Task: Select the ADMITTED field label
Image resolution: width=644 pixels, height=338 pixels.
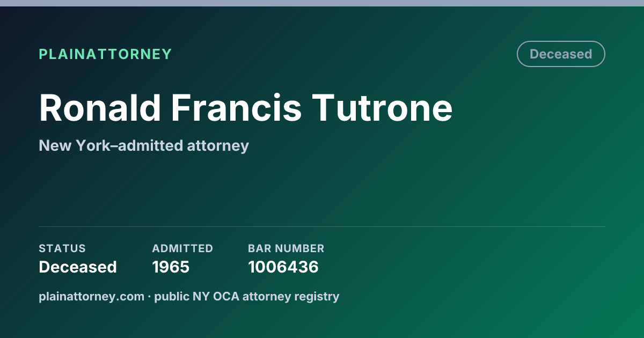Action: coord(182,248)
